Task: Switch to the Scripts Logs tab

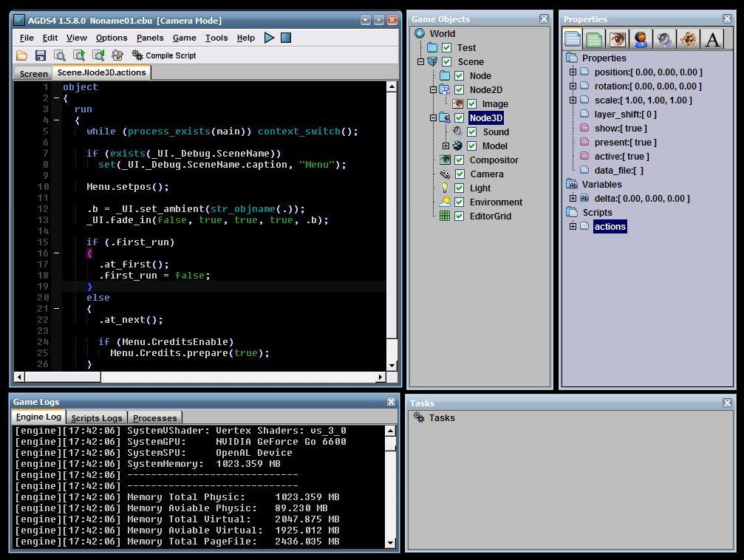Action: click(96, 418)
